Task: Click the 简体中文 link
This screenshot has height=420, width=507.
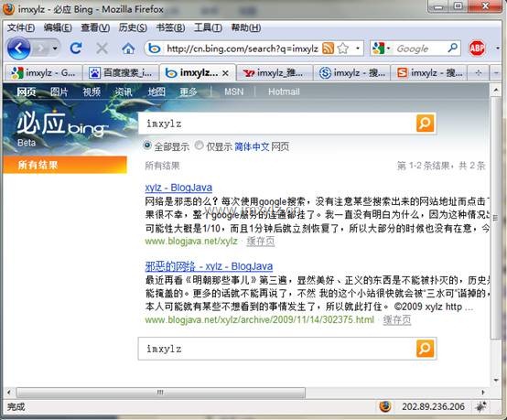Action: click(252, 146)
